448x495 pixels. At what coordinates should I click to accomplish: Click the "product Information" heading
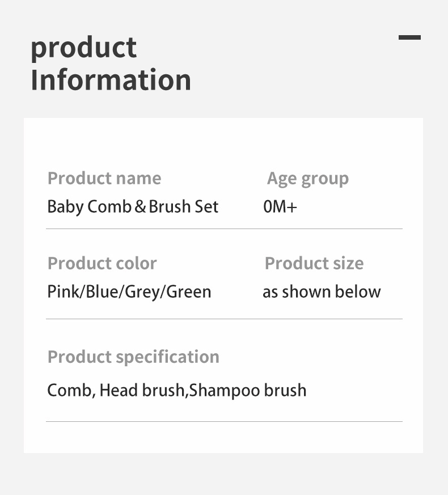point(111,64)
